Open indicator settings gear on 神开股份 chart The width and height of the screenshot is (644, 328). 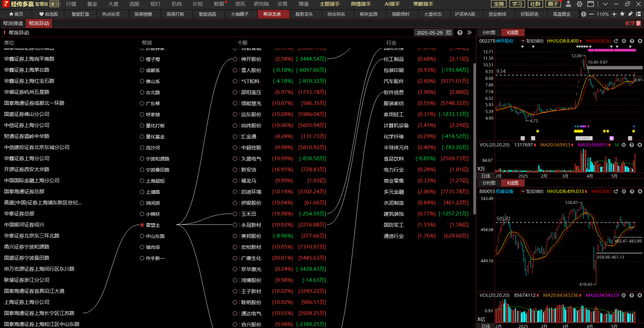[x=624, y=41]
